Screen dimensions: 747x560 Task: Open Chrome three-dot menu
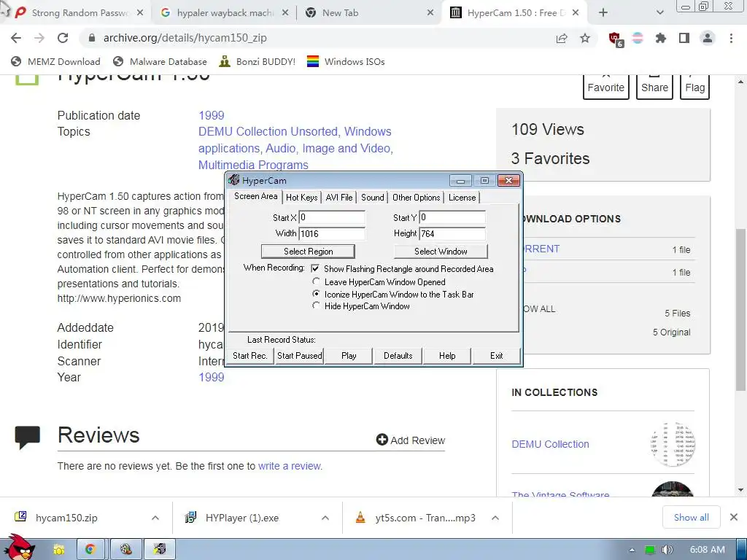(731, 38)
